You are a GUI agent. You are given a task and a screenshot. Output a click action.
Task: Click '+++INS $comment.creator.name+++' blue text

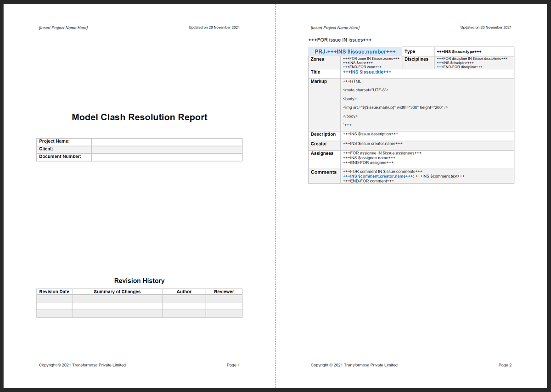click(x=377, y=176)
